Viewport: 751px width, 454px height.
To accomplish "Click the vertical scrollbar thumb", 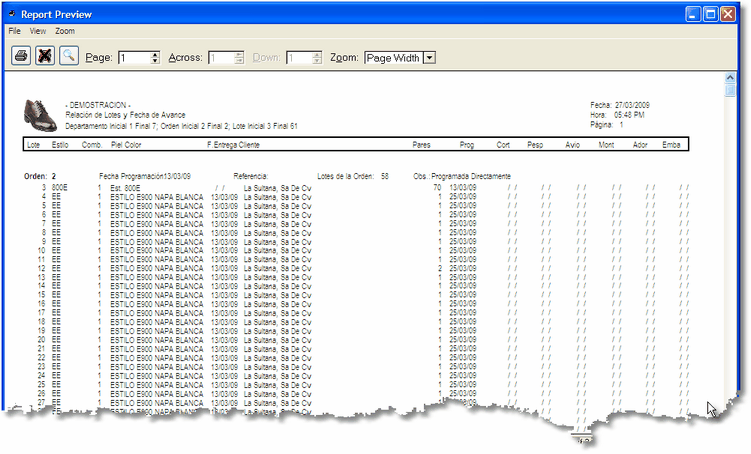I will [730, 90].
